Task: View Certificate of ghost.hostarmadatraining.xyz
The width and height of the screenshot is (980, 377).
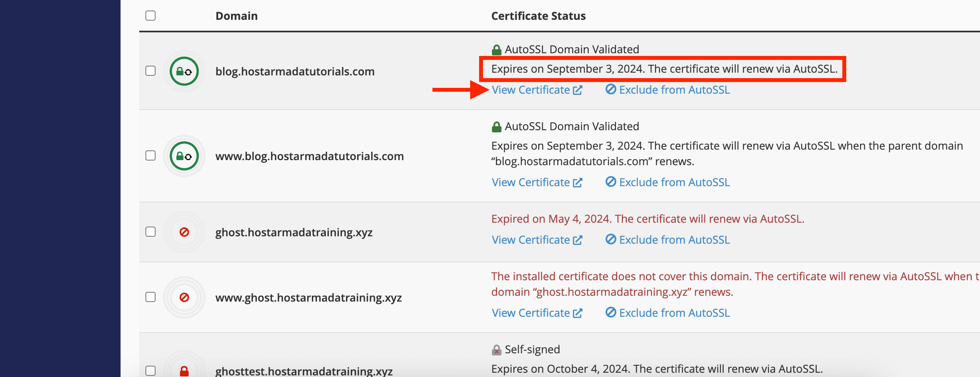Action: pyautogui.click(x=537, y=240)
